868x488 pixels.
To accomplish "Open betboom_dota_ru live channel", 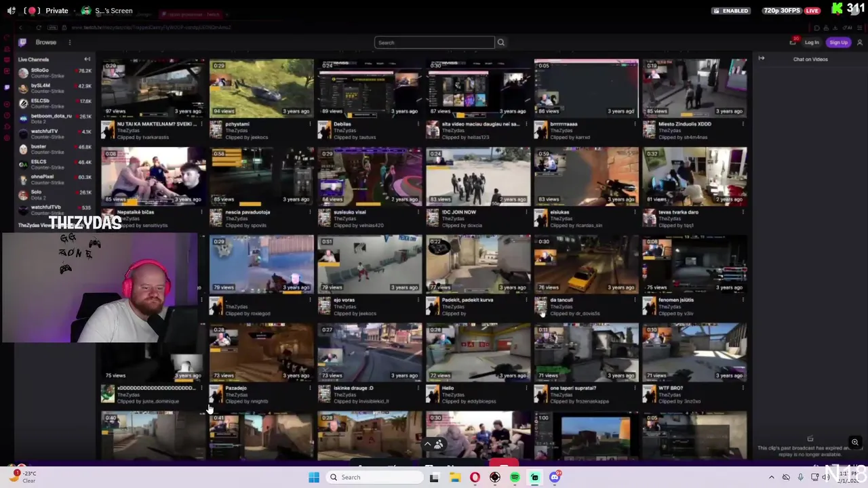I will [x=54, y=119].
